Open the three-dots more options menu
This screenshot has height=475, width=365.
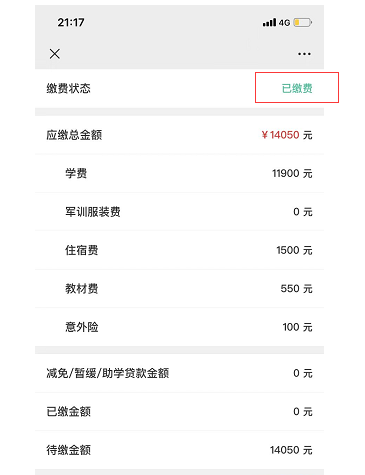tap(304, 54)
